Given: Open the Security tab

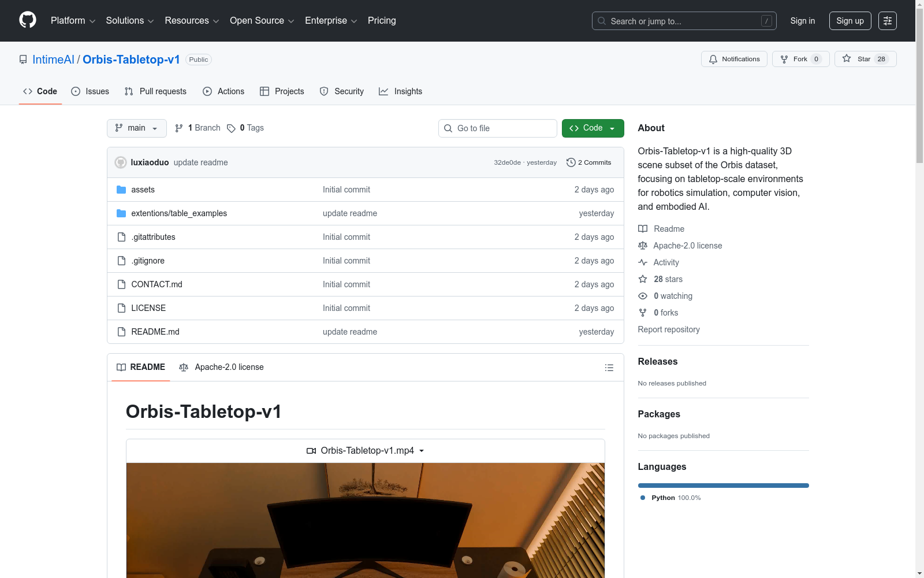Looking at the screenshot, I should (x=342, y=91).
